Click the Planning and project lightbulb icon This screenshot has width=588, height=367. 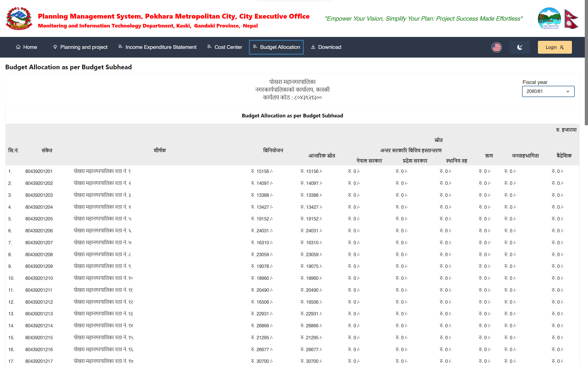(x=55, y=47)
